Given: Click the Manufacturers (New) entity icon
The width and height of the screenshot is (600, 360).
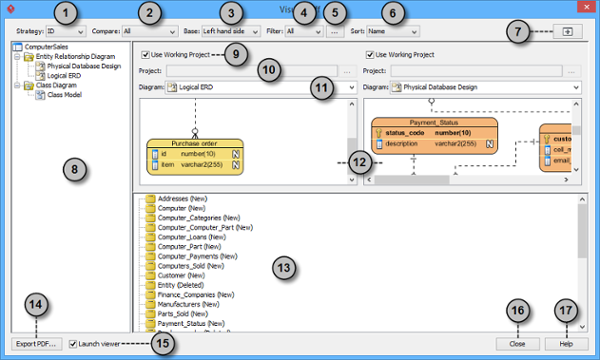Looking at the screenshot, I should [x=150, y=304].
